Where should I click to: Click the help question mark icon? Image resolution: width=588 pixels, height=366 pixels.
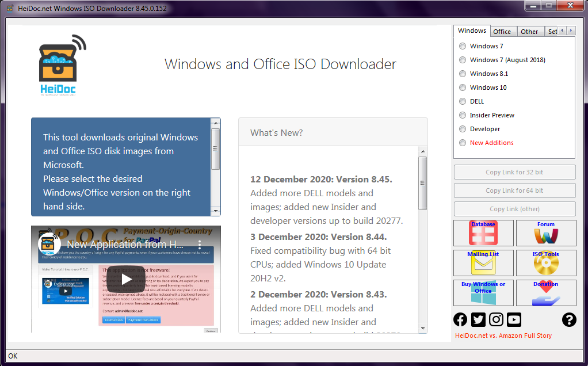[569, 319]
